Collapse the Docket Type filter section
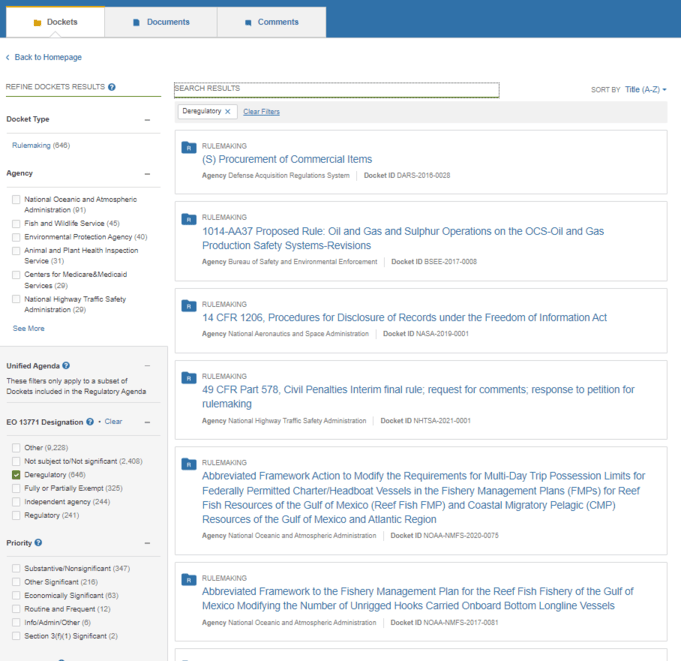The image size is (681, 661). pyautogui.click(x=147, y=119)
